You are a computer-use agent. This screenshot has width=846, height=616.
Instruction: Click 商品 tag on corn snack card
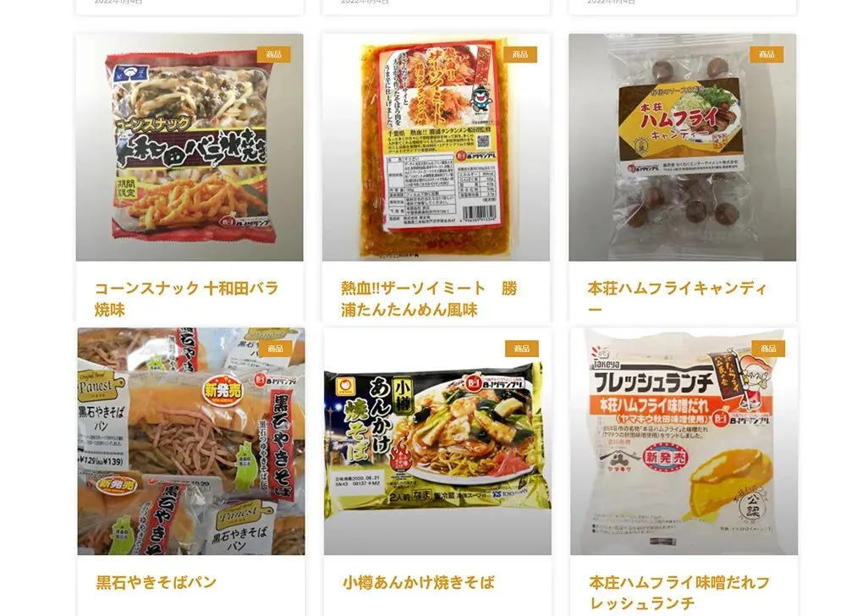click(273, 54)
